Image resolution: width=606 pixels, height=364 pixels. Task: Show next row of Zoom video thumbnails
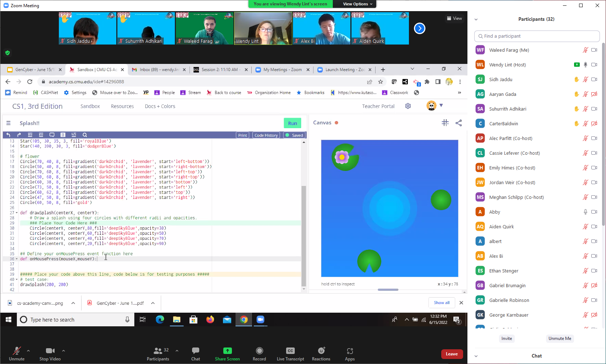420,28
